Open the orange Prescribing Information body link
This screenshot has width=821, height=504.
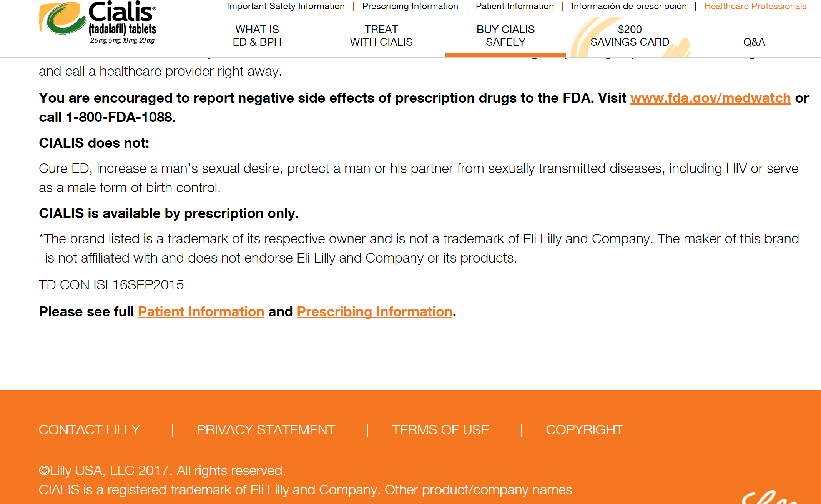tap(374, 312)
